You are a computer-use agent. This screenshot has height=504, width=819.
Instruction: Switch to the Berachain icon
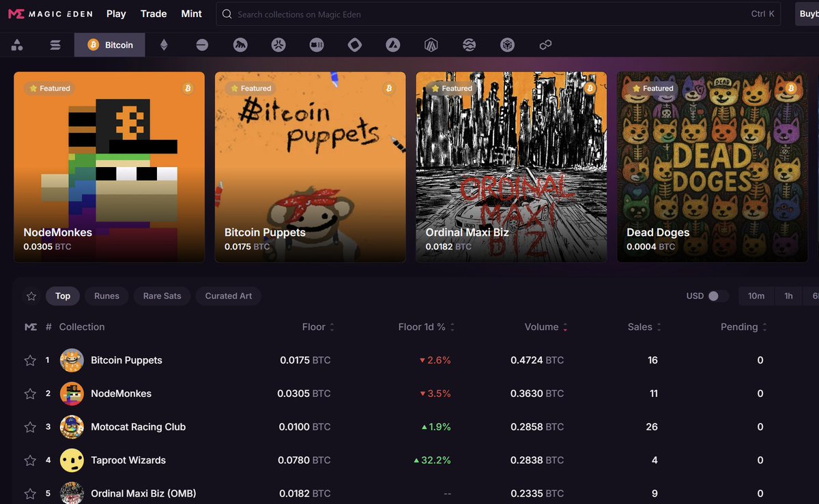pos(317,45)
